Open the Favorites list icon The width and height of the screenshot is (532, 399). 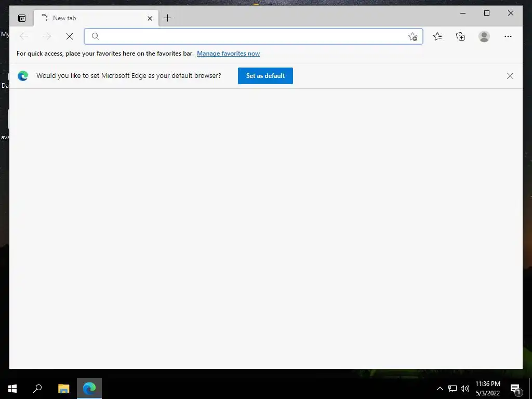437,36
